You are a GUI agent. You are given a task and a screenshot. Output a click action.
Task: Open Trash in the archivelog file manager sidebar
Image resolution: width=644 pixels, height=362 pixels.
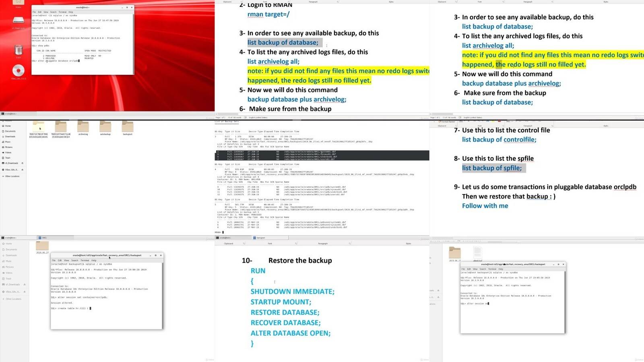7,158
